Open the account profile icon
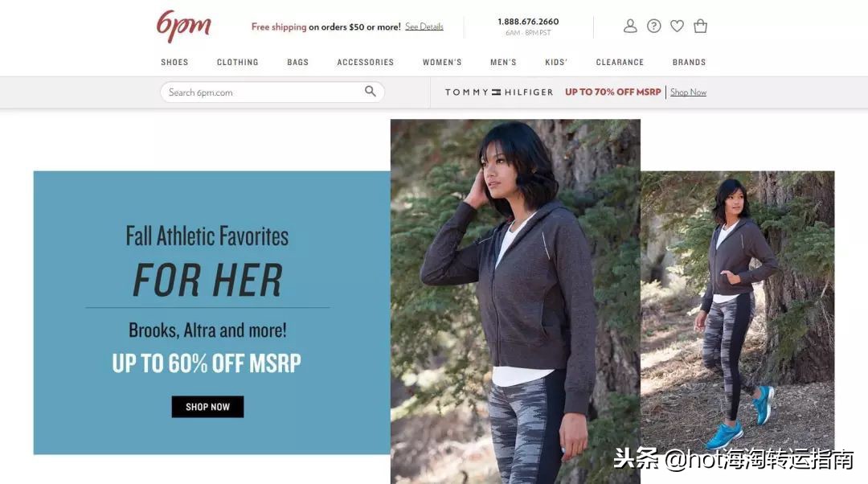Image resolution: width=868 pixels, height=484 pixels. pos(630,26)
